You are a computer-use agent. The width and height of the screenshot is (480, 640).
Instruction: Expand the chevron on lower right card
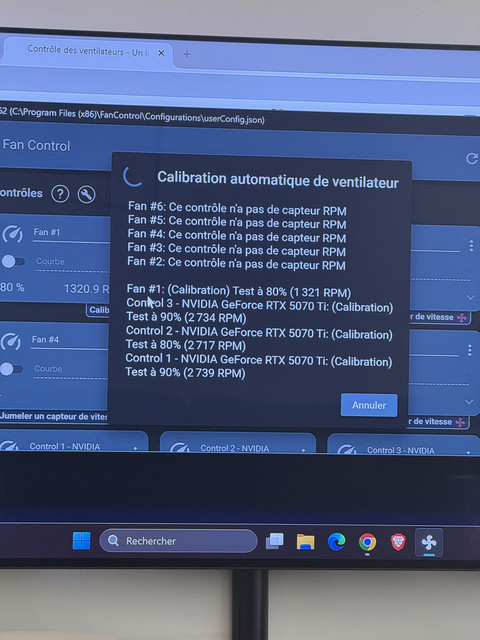469,402
